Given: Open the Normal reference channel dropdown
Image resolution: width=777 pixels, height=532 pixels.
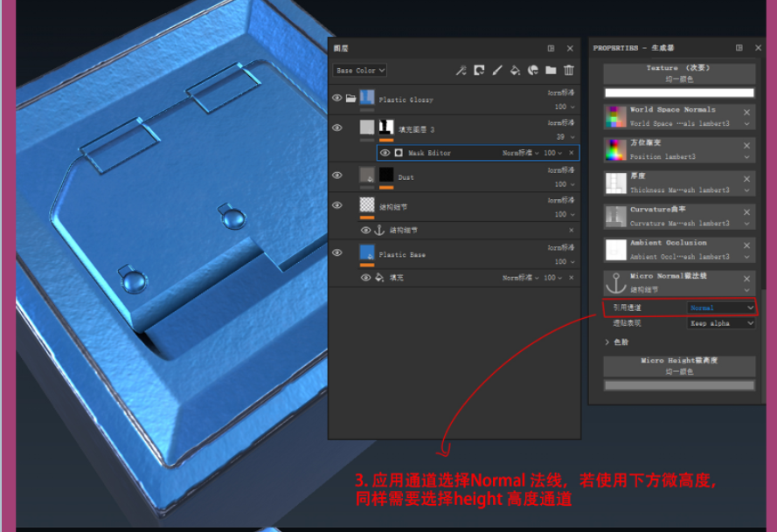Looking at the screenshot, I should 721,307.
